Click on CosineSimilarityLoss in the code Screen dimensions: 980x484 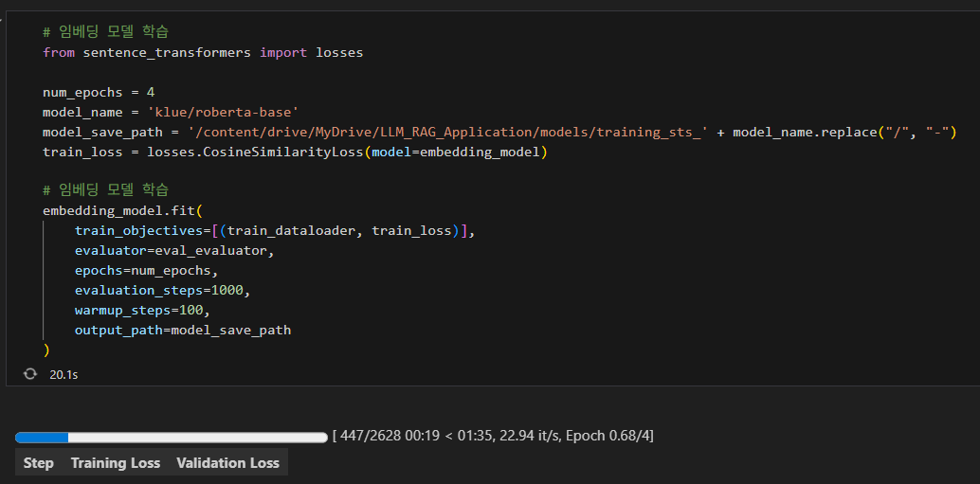coord(266,152)
